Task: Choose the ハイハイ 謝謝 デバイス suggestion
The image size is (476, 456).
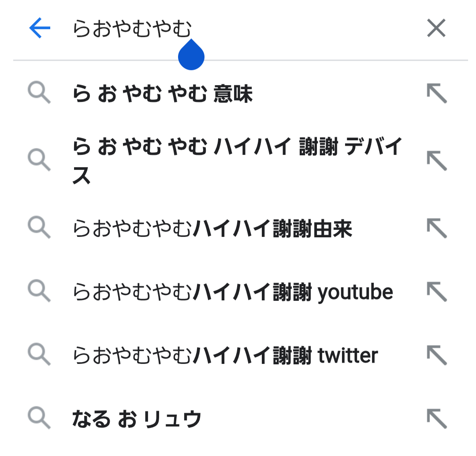Action: pos(237,161)
